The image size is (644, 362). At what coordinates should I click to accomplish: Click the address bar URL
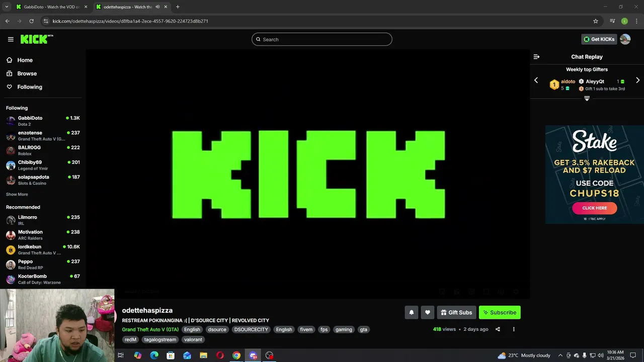130,21
